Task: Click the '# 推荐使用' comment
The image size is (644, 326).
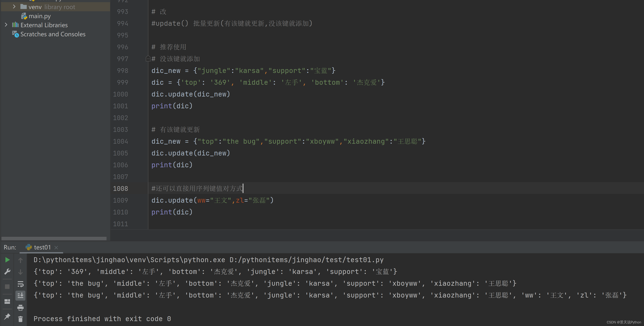Action: click(169, 47)
